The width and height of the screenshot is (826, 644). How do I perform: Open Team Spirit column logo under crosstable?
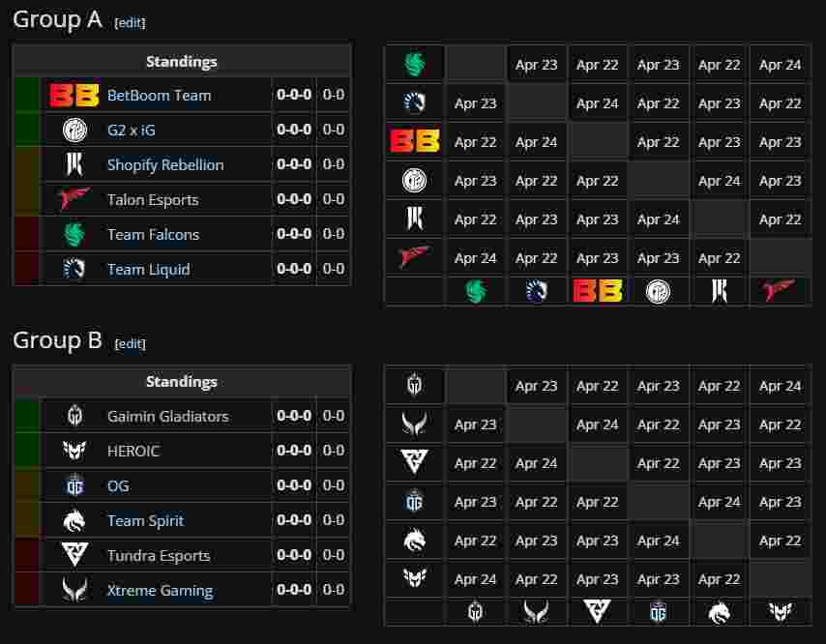[719, 612]
